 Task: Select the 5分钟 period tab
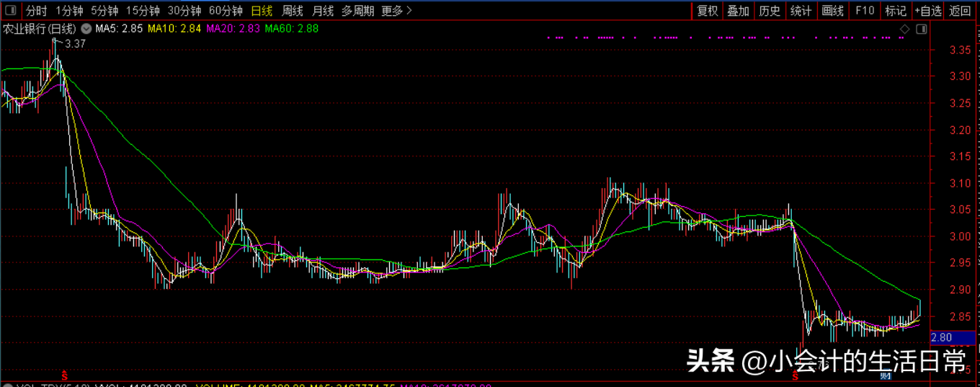click(x=104, y=11)
